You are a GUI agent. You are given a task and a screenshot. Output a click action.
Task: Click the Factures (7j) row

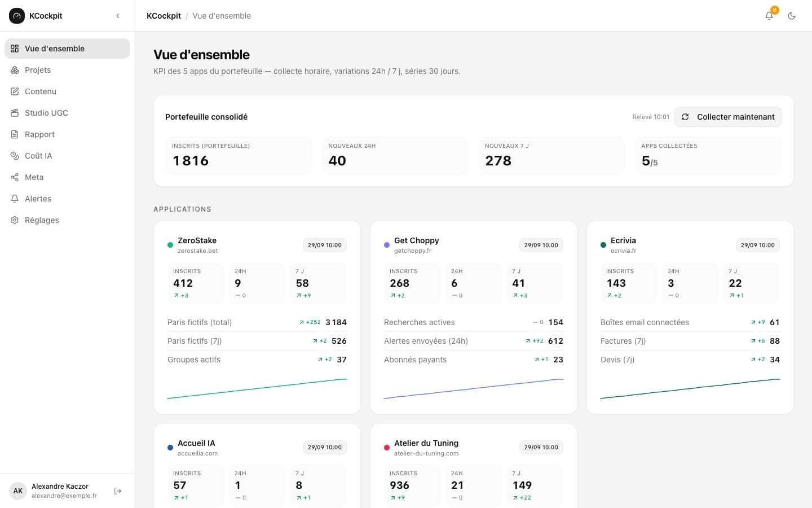[690, 341]
